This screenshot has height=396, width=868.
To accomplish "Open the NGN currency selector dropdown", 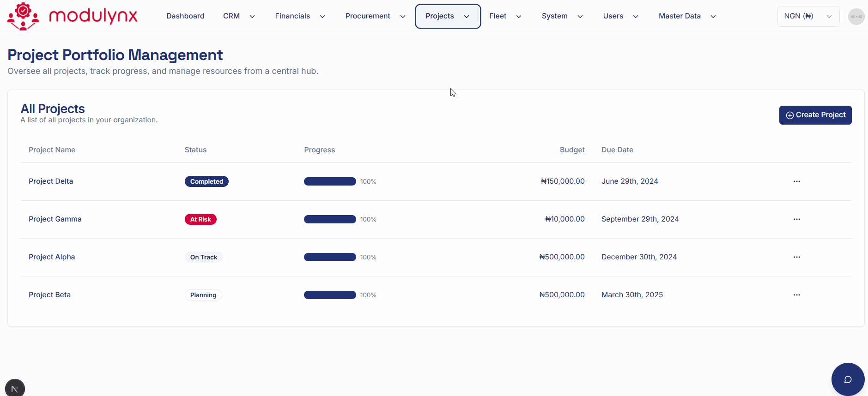I will click(x=808, y=16).
